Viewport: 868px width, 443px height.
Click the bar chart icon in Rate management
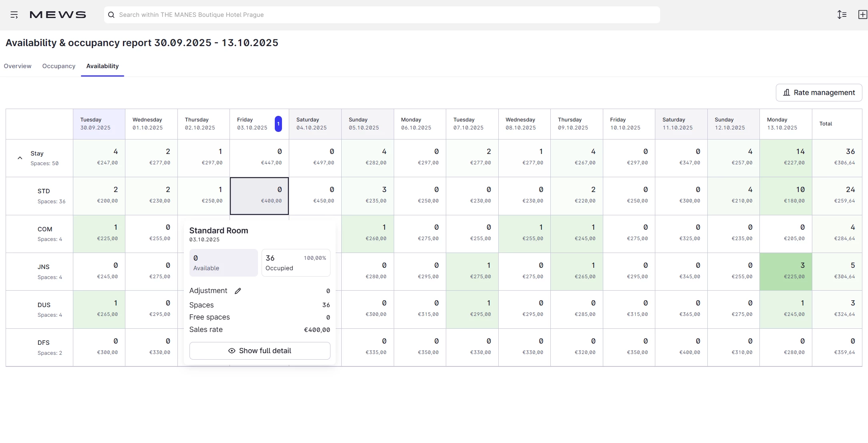[786, 93]
